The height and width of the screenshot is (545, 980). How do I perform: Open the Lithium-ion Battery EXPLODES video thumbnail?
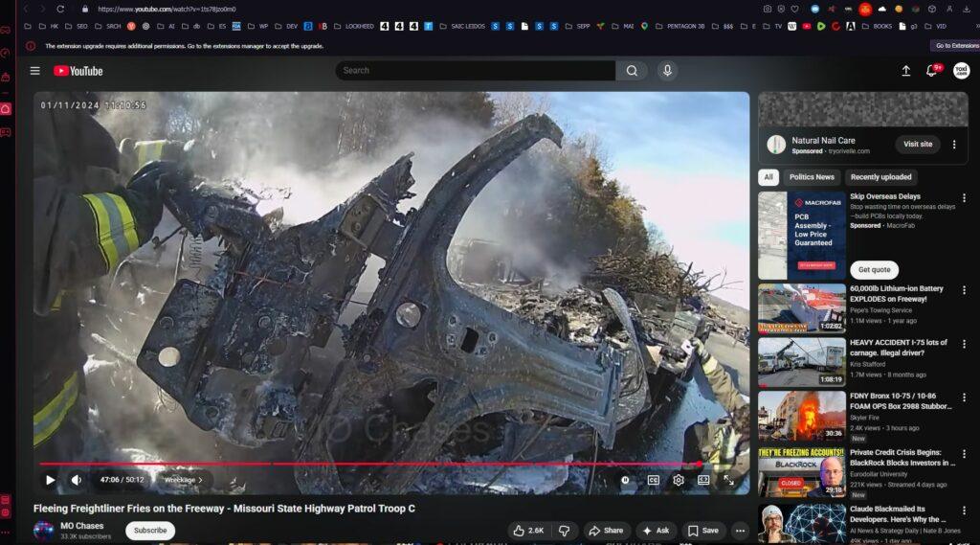[801, 307]
